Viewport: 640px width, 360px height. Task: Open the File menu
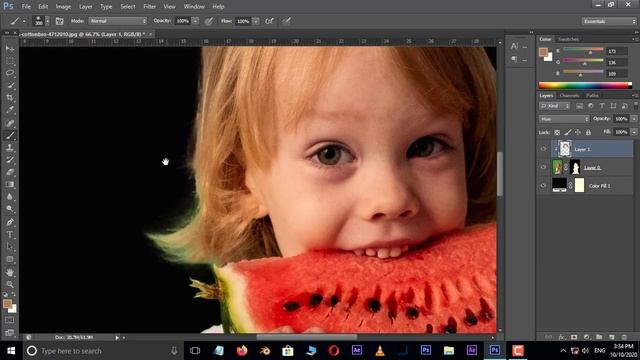[x=26, y=7]
